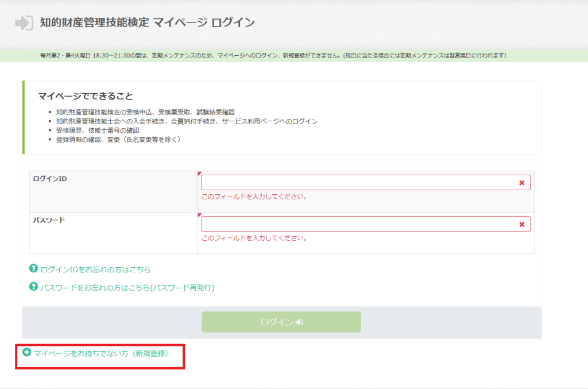This screenshot has height=389, width=588.
Task: Click the question mark icon beside ログインIDをお忘れの方
Action: pos(33,268)
